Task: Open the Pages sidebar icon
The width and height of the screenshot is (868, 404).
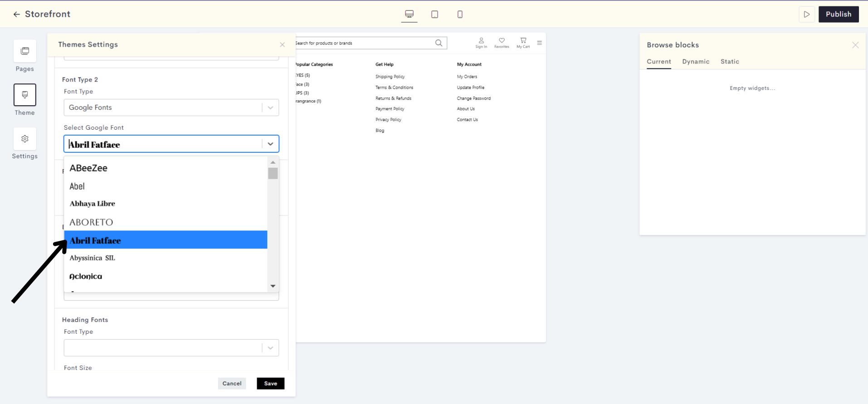Action: click(25, 51)
